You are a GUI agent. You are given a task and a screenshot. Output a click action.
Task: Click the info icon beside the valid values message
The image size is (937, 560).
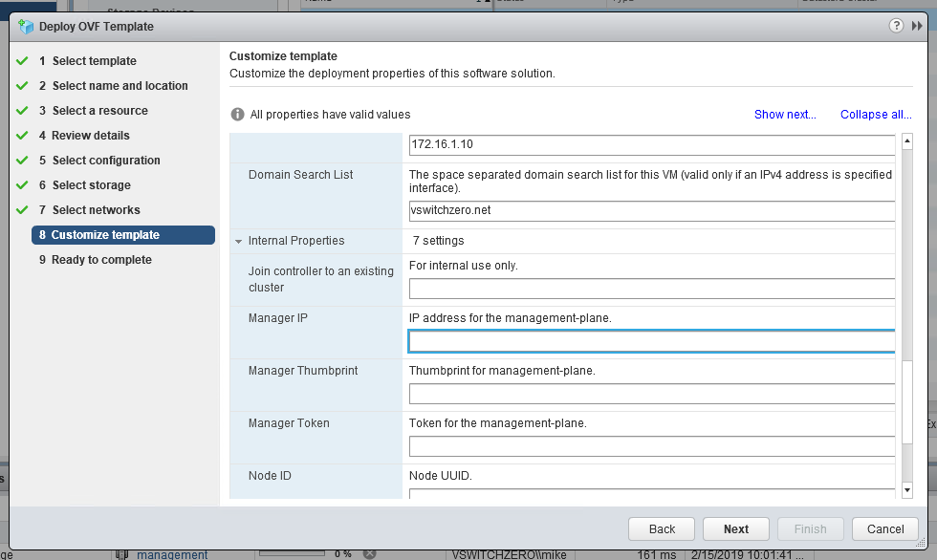click(x=237, y=114)
